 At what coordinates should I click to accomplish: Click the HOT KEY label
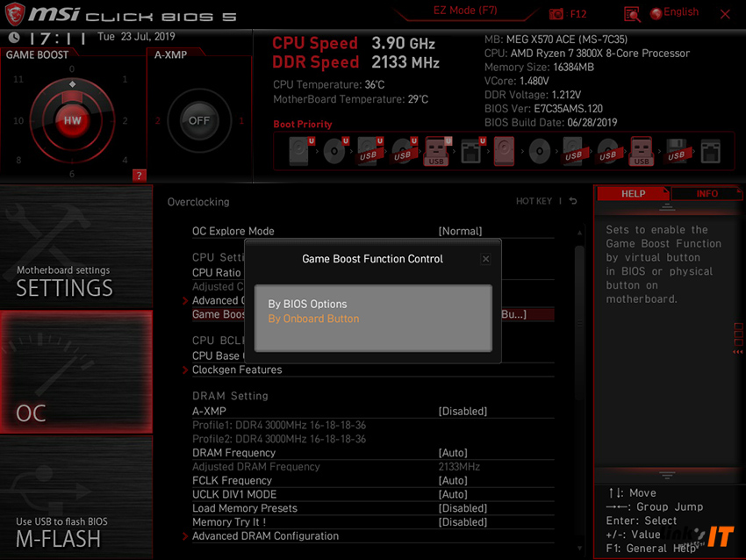coord(534,201)
